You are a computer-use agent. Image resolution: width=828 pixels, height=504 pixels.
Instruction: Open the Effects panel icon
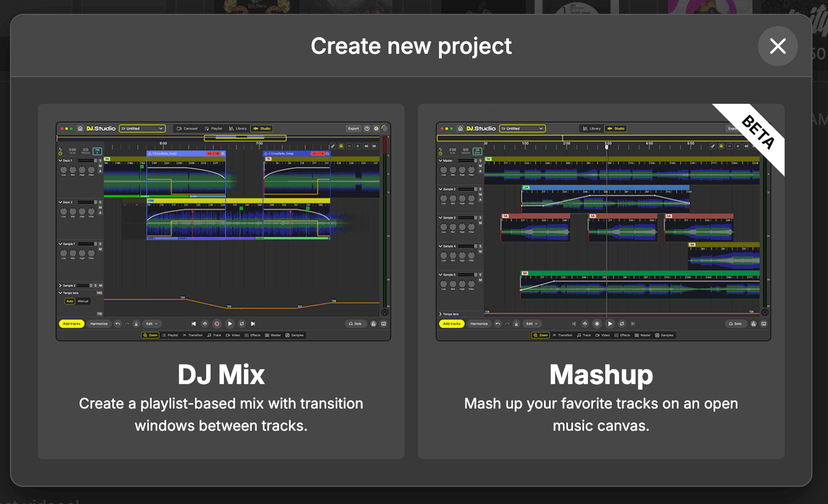(254, 335)
